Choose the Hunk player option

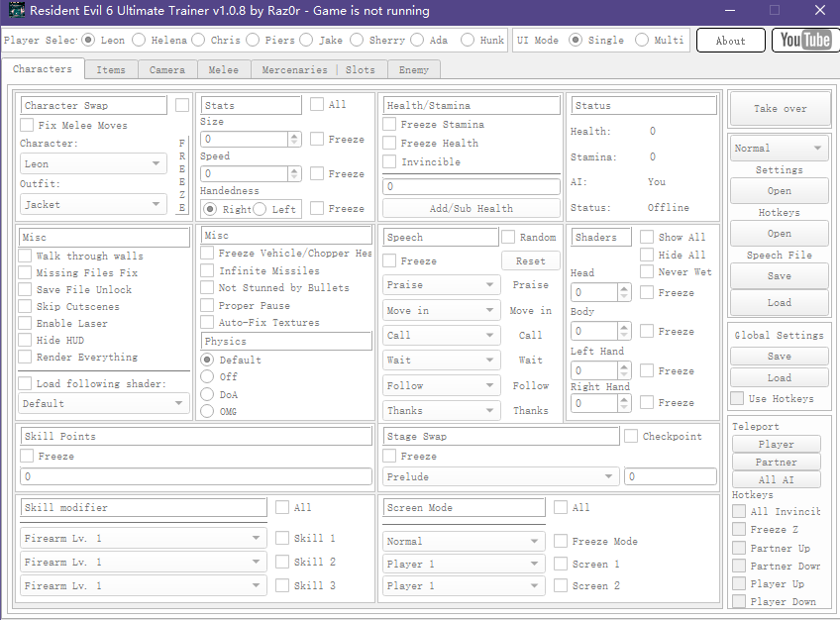pyautogui.click(x=468, y=41)
